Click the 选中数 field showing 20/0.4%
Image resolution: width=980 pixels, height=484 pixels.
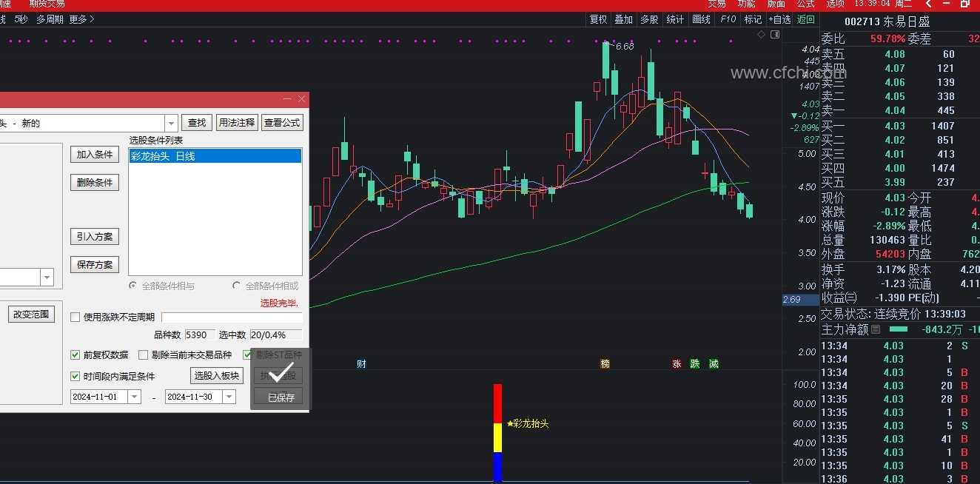tap(276, 335)
